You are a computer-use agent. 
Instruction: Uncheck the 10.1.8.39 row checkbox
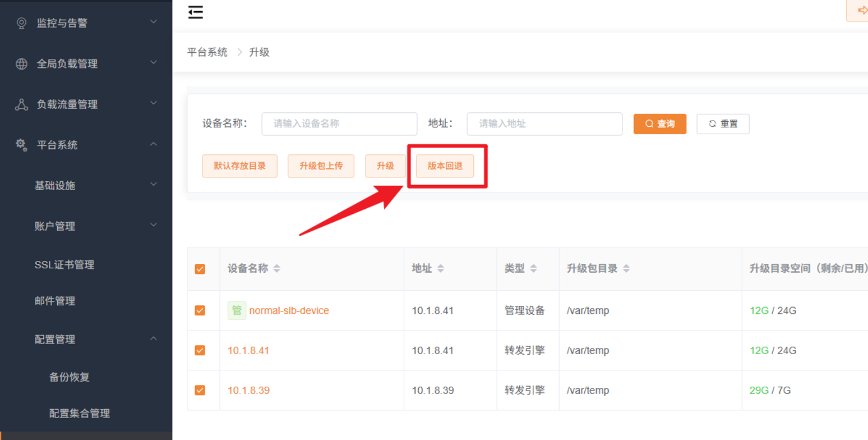tap(200, 390)
